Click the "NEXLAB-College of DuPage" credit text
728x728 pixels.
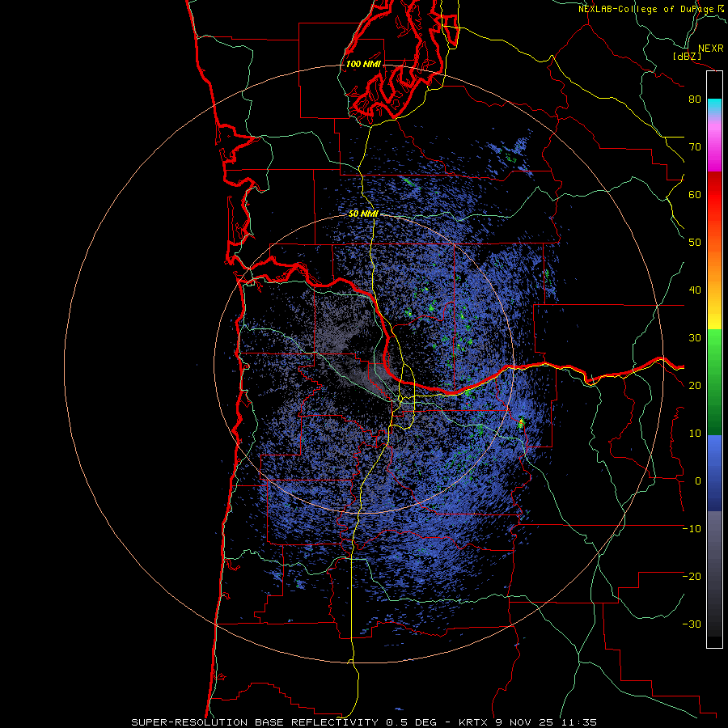pos(646,9)
